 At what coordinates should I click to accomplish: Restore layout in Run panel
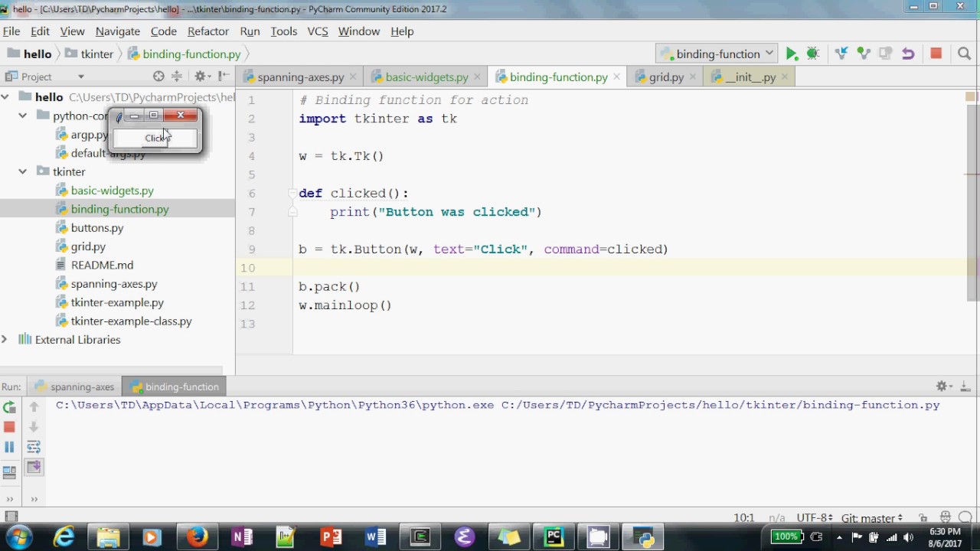(x=9, y=472)
